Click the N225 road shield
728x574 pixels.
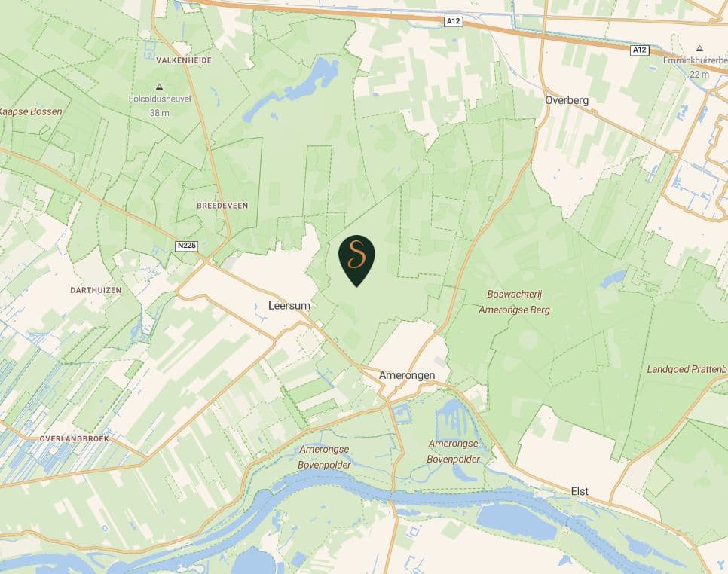pos(186,246)
